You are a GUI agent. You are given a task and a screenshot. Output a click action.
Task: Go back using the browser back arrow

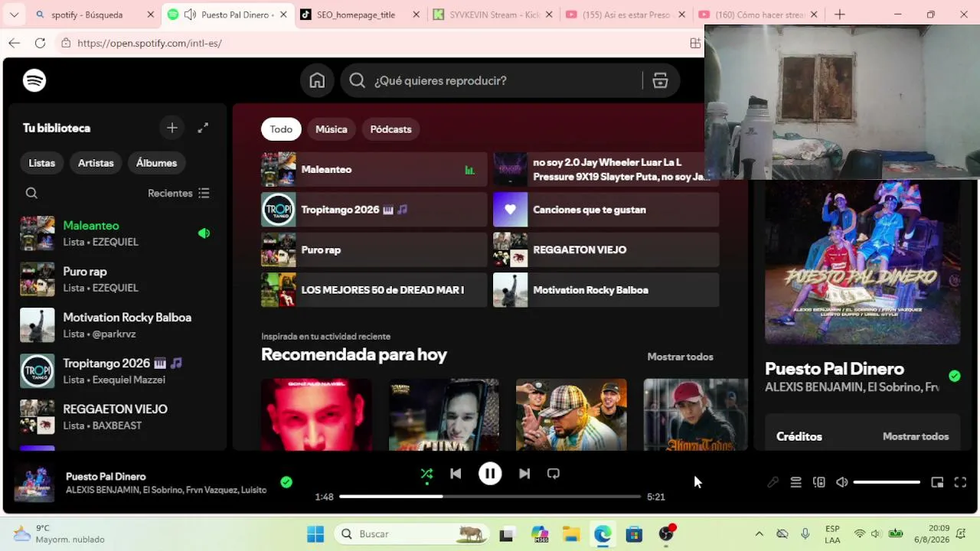(x=15, y=43)
